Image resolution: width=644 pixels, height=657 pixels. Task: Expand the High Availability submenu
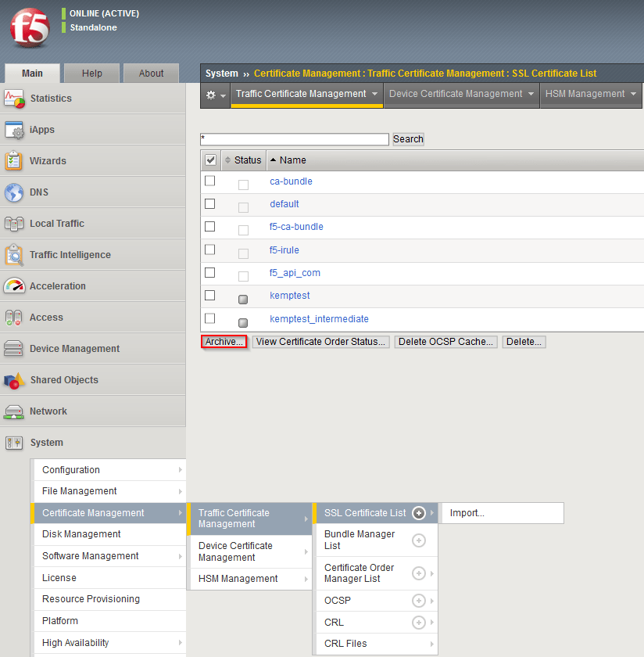pyautogui.click(x=78, y=642)
